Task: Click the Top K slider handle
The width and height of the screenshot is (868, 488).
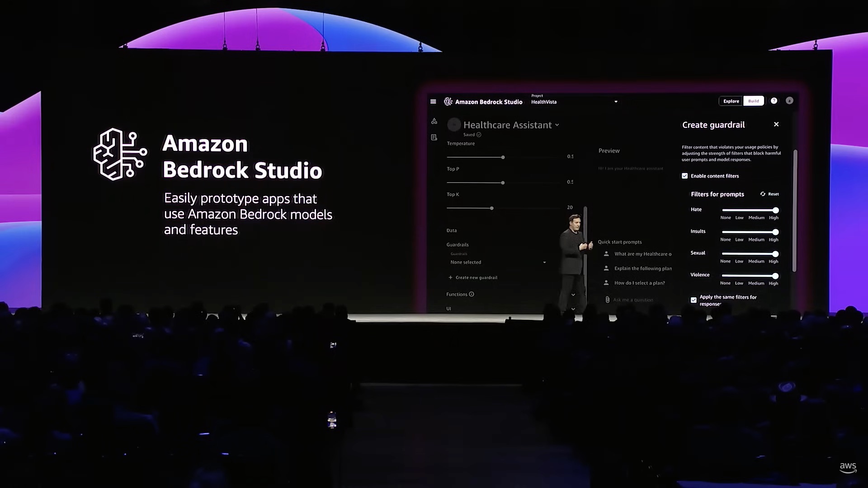Action: pyautogui.click(x=491, y=208)
